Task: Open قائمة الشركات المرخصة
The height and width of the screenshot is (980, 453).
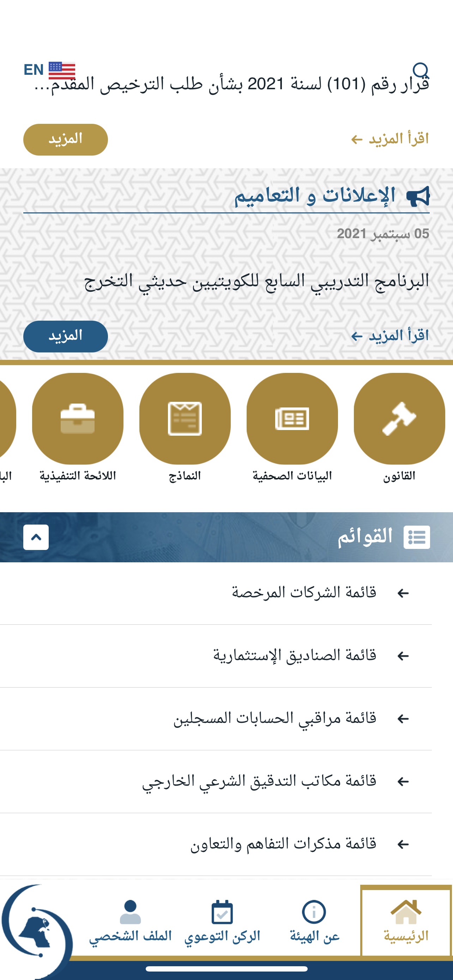Action: click(x=216, y=593)
